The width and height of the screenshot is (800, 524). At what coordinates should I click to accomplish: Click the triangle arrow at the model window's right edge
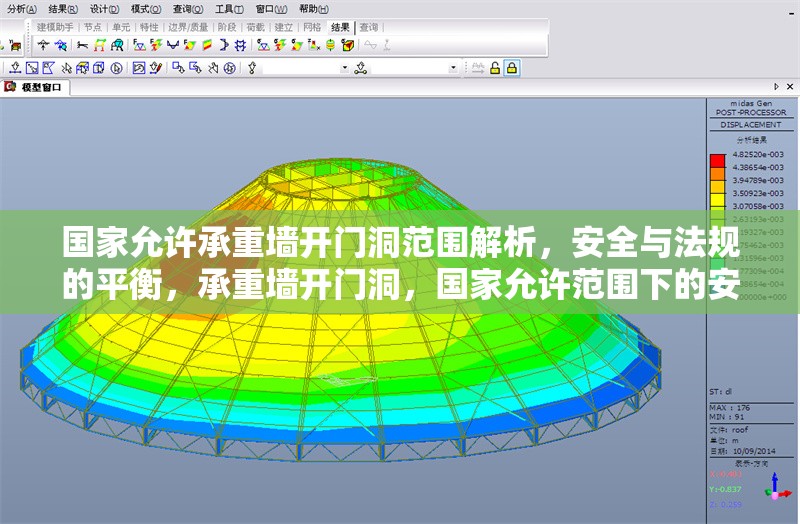[776, 87]
